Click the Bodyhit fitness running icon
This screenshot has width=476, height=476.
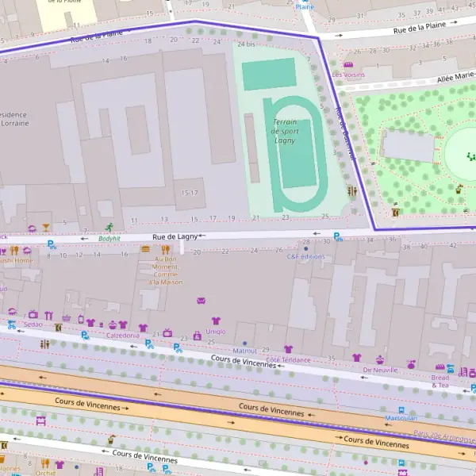tap(107, 228)
